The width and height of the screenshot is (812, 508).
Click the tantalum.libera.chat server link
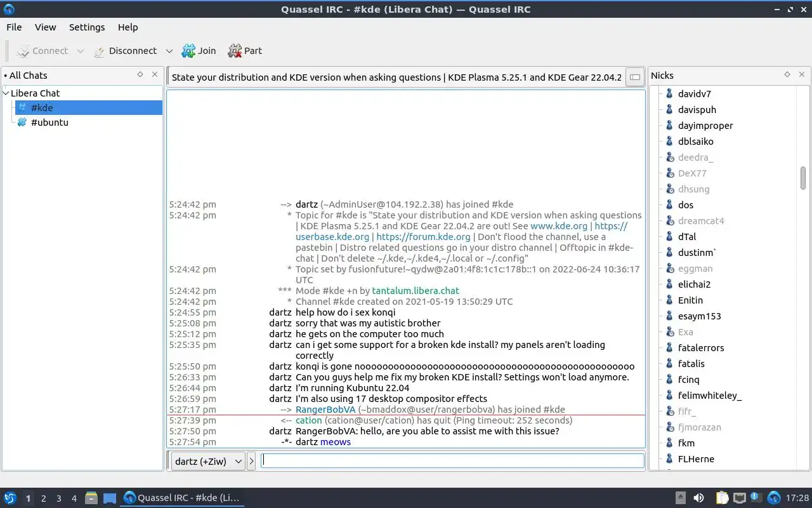click(x=416, y=291)
